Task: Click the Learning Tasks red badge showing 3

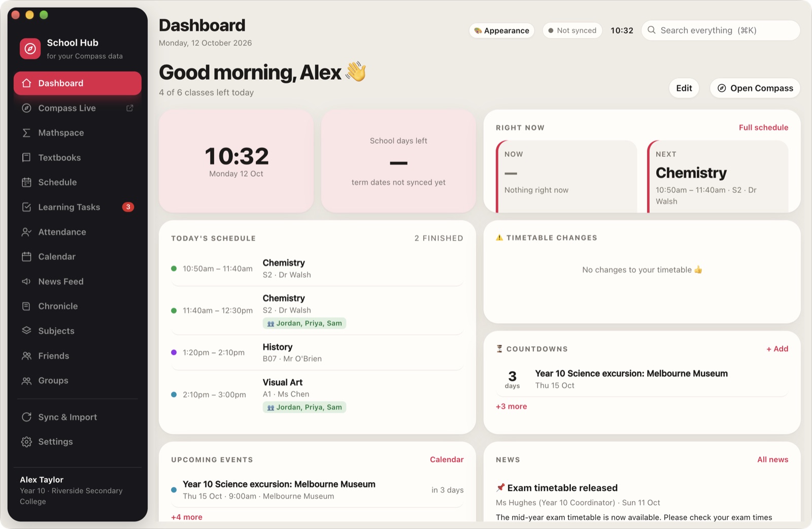Action: (128, 207)
